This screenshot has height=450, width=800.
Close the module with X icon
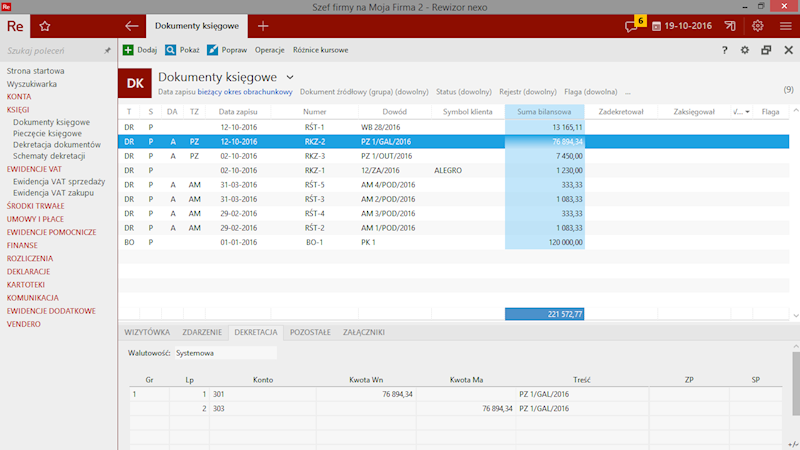789,50
